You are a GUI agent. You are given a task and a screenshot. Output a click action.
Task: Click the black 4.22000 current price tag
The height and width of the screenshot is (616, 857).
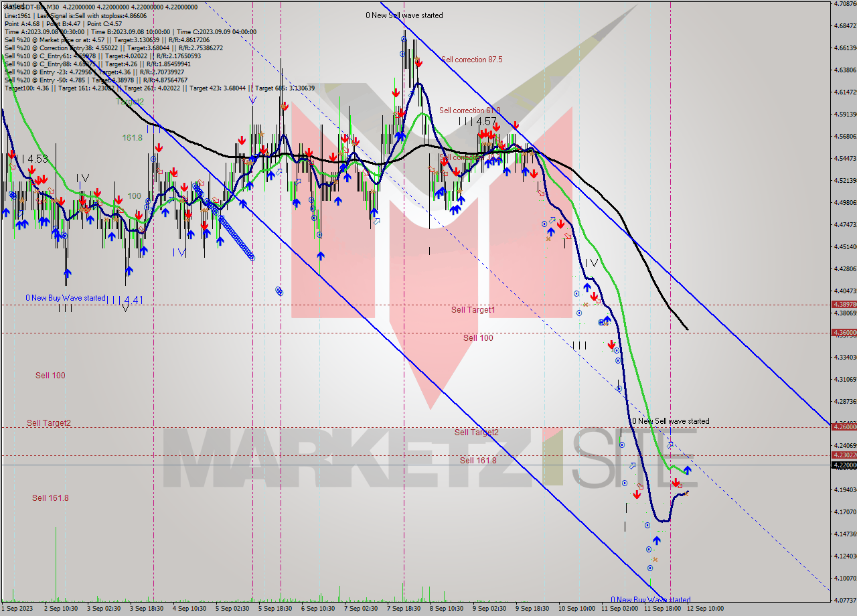point(843,465)
